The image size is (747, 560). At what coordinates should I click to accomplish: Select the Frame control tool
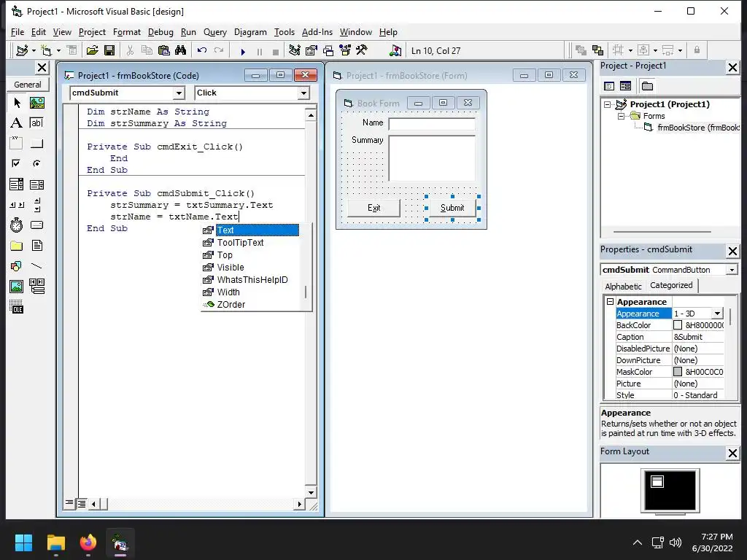17,144
